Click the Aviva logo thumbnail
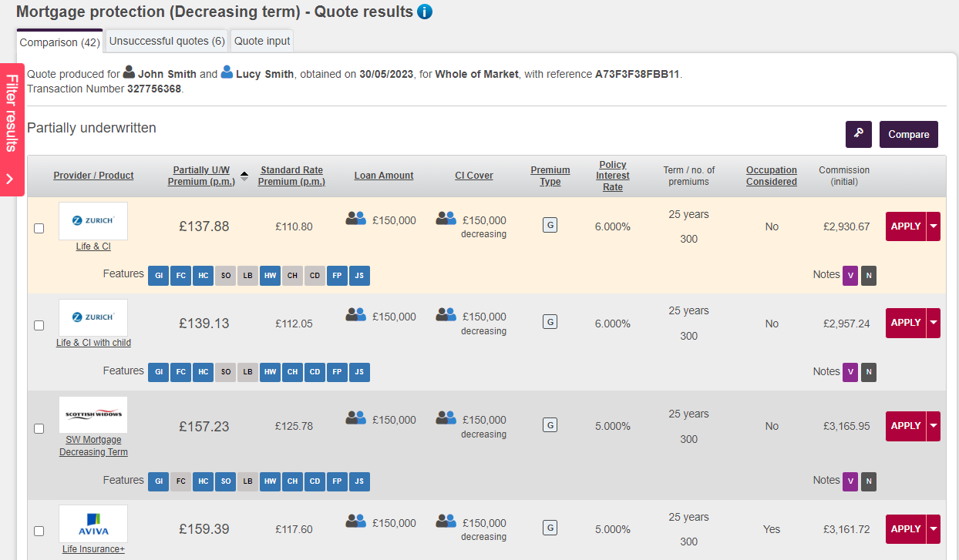The image size is (959, 560). (93, 524)
